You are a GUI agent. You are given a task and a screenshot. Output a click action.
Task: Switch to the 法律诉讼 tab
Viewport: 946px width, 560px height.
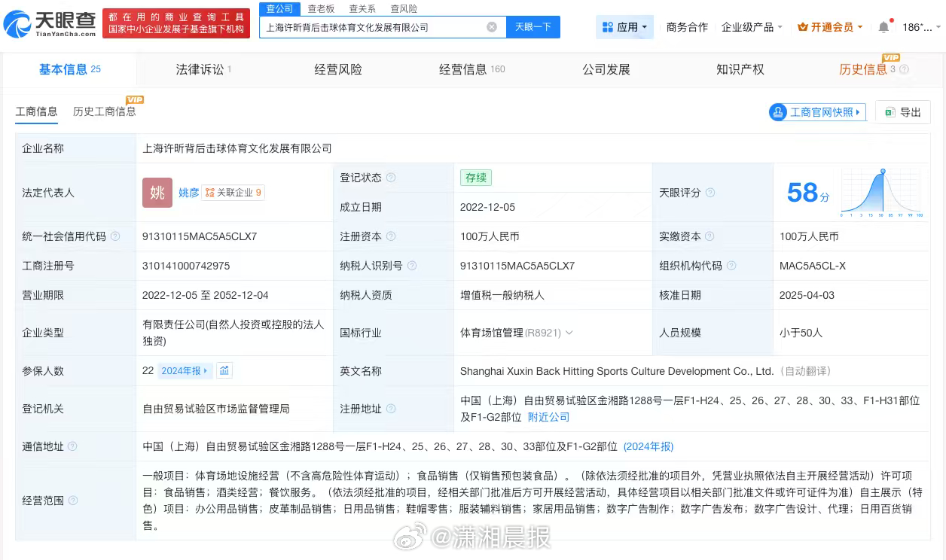[200, 69]
